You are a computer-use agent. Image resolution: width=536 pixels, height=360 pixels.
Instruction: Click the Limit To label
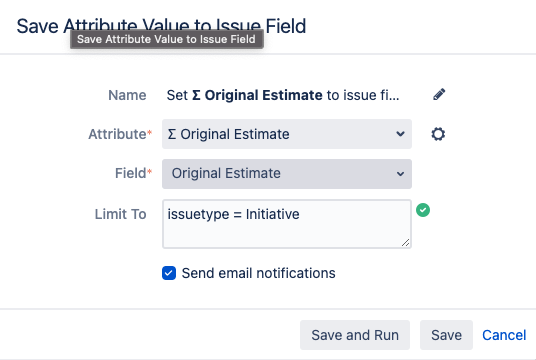[120, 214]
